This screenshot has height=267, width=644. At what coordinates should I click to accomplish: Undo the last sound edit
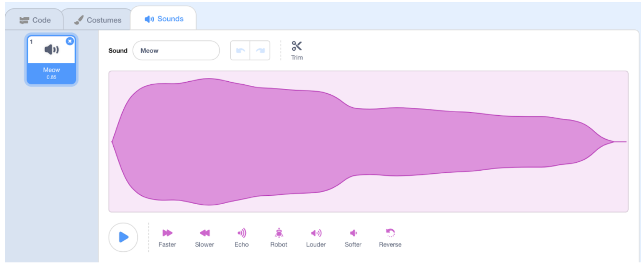point(240,51)
